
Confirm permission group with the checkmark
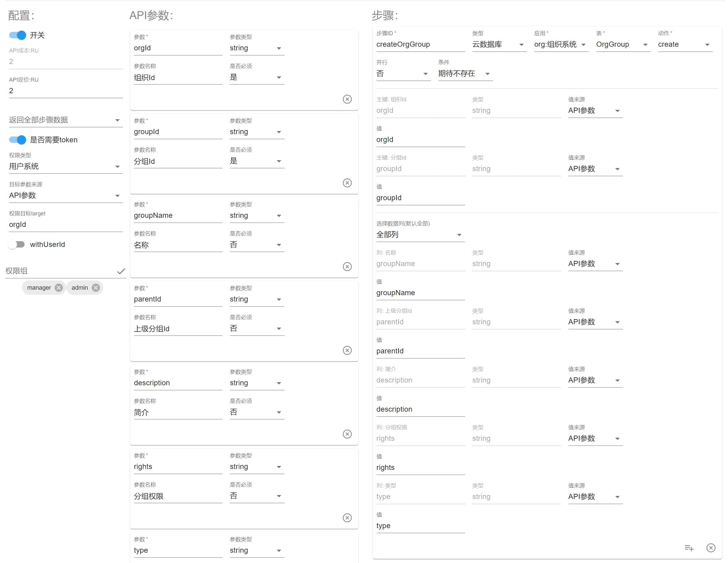(x=121, y=271)
